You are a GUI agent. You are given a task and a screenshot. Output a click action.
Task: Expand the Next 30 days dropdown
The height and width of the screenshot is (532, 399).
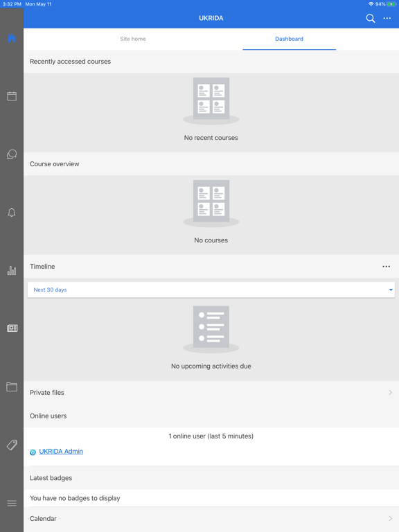coord(211,290)
